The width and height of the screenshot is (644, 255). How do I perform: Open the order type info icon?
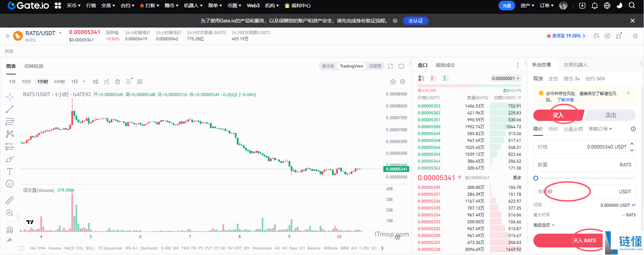point(633,129)
